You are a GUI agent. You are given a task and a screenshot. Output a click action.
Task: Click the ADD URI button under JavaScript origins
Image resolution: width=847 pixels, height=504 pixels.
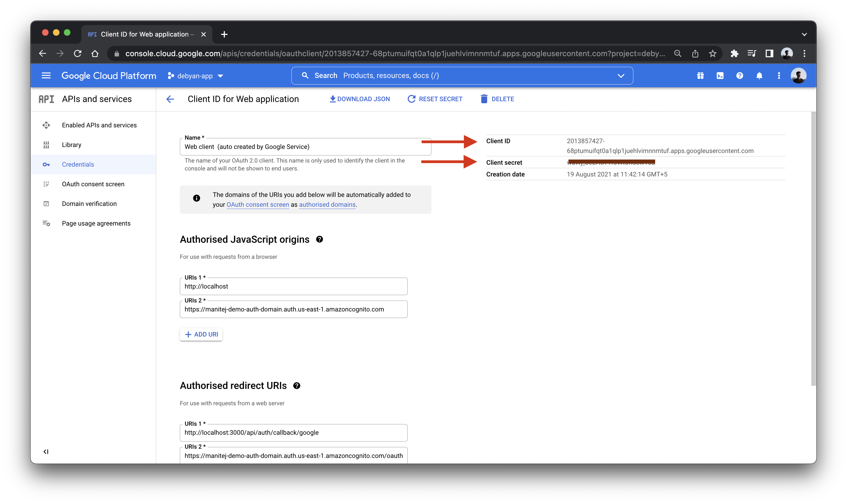[x=201, y=334]
